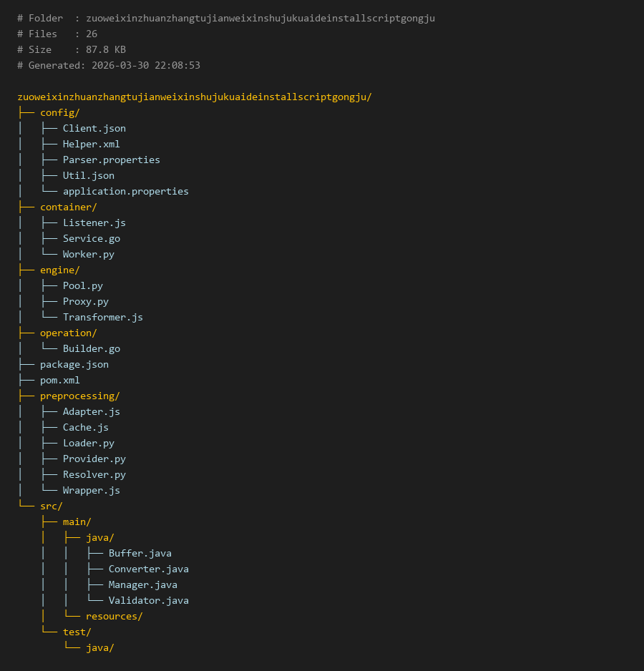
Task: Click the resources/ folder
Action: pyautogui.click(x=114, y=617)
